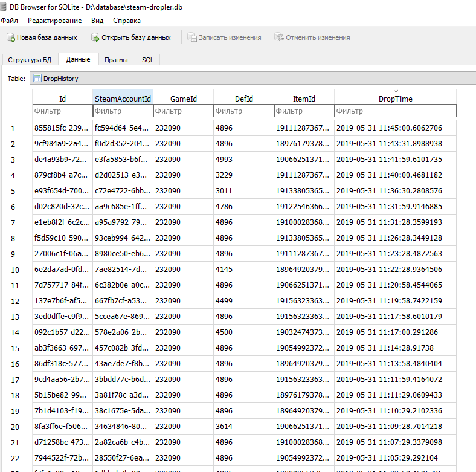This screenshot has height=472, width=476.
Task: Select DropTime 2019-05-31 11:05:29.292104
Action: [x=395, y=458]
